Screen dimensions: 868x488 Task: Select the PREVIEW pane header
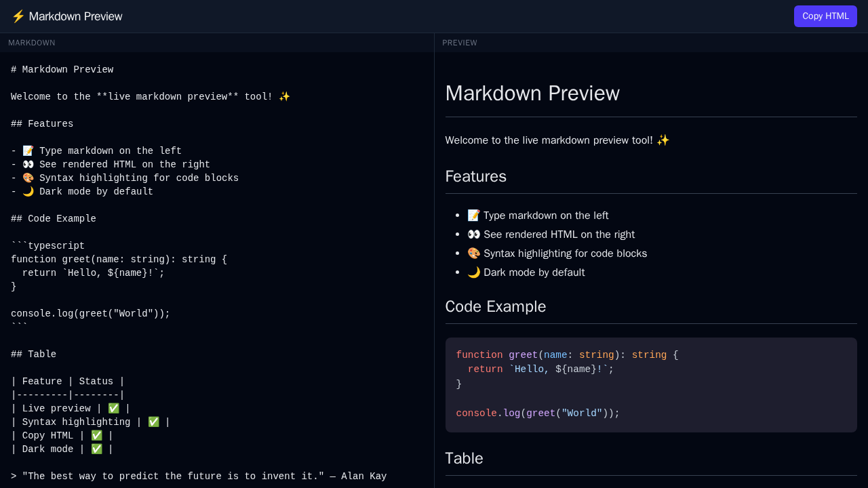click(x=459, y=43)
